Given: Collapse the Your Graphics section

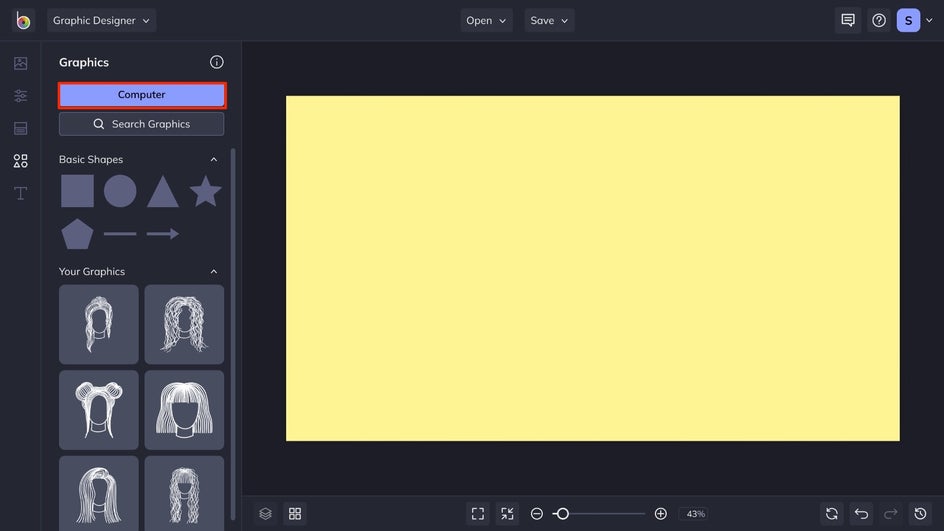Looking at the screenshot, I should click(214, 272).
